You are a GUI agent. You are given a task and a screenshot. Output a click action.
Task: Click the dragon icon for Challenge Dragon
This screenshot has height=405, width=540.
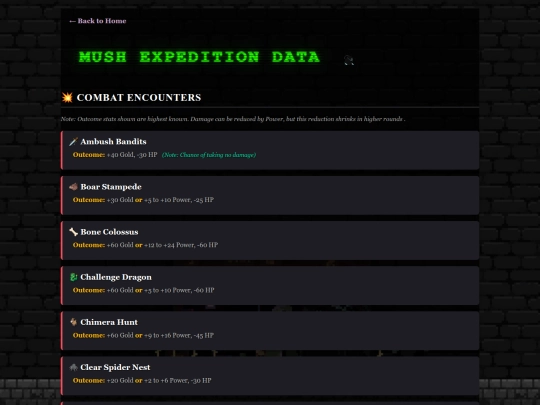point(73,277)
